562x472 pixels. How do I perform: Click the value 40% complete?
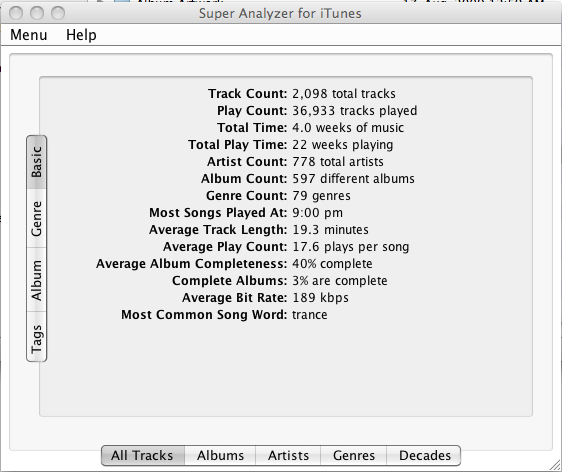[x=332, y=264]
